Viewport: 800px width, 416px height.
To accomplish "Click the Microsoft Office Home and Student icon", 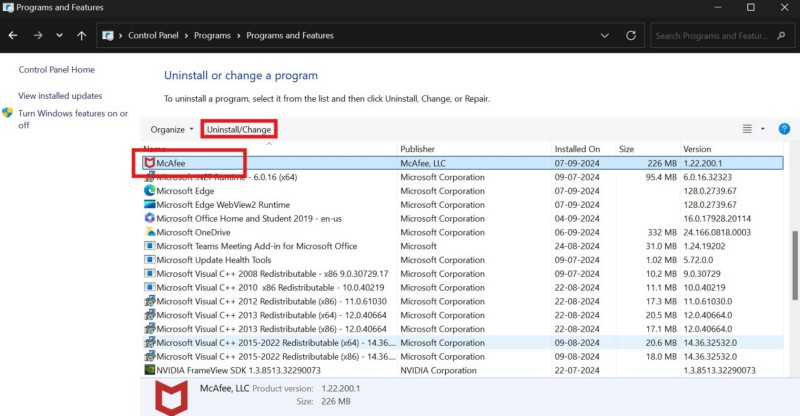I will click(x=150, y=218).
